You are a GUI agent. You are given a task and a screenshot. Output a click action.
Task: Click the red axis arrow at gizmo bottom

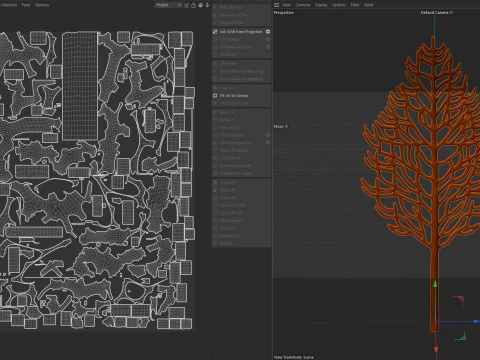(x=436, y=350)
